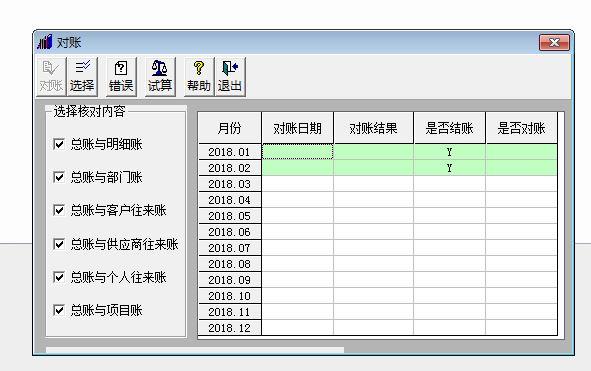Close the 对账 window
Image resolution: width=591 pixels, height=371 pixels.
point(554,42)
